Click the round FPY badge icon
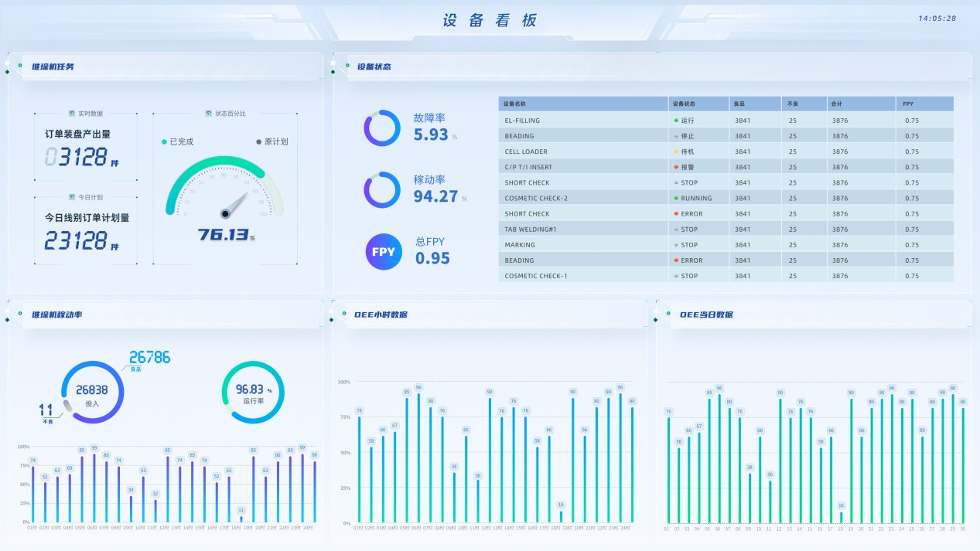Image resolution: width=980 pixels, height=551 pixels. click(x=384, y=252)
